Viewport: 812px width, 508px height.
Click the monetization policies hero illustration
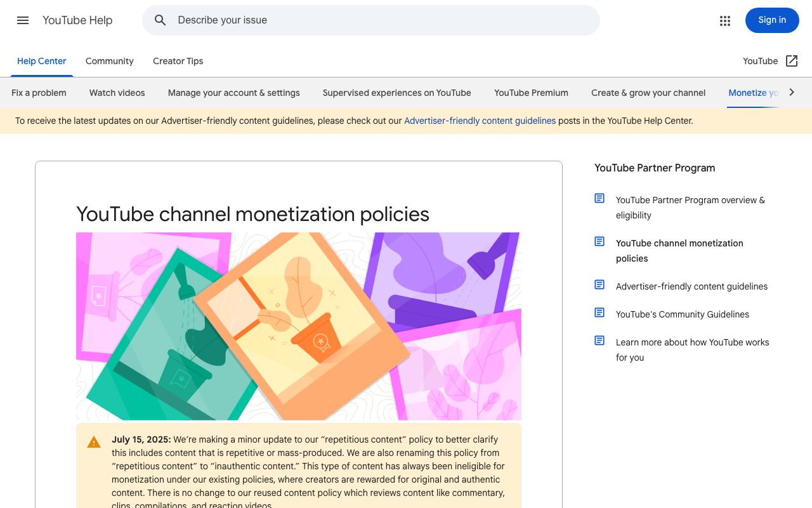(x=299, y=326)
